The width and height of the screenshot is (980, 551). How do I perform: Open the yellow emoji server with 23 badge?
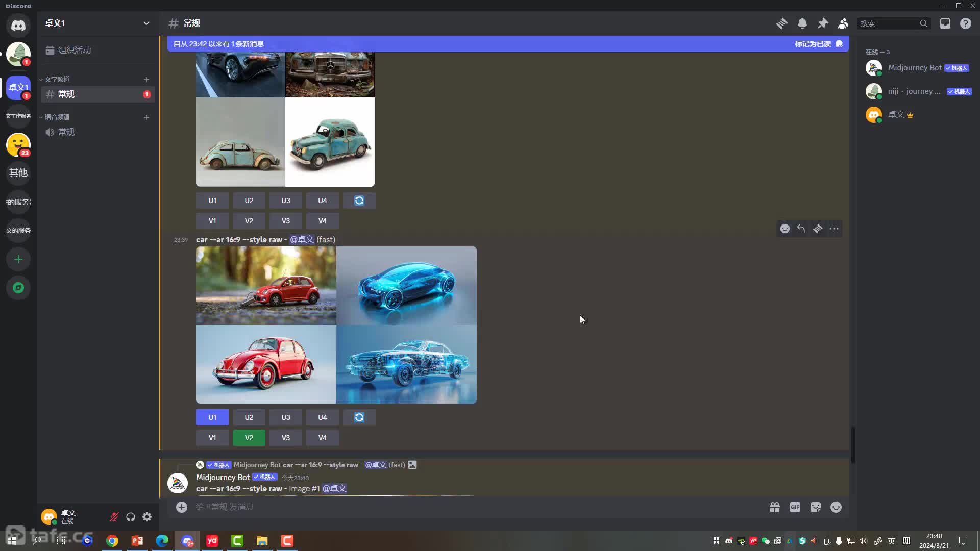[18, 145]
